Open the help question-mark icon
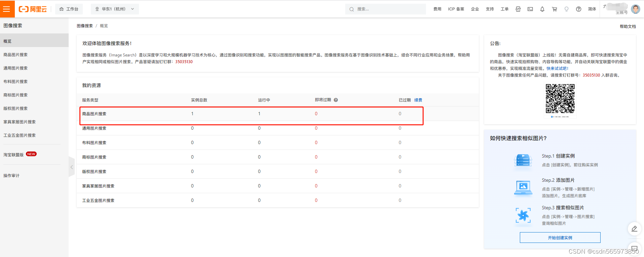This screenshot has height=257, width=644. 579,9
